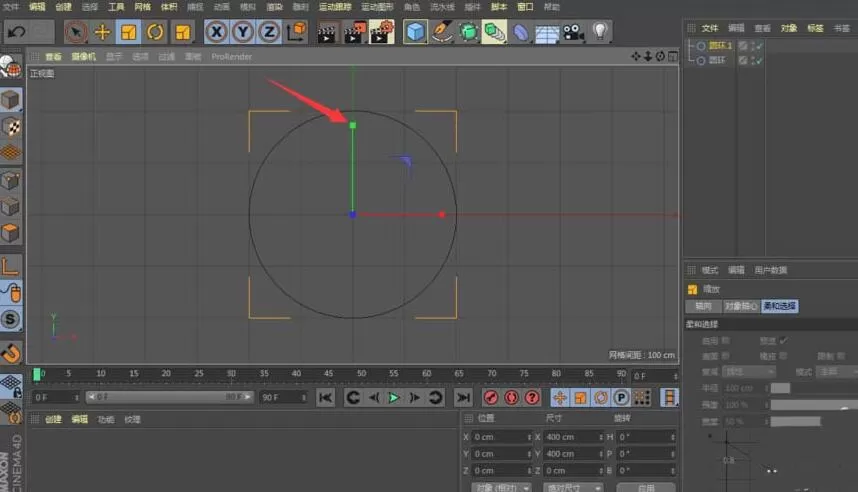Select the first circle object in Object Manager
Viewport: 858px width, 492px height.
[x=720, y=45]
